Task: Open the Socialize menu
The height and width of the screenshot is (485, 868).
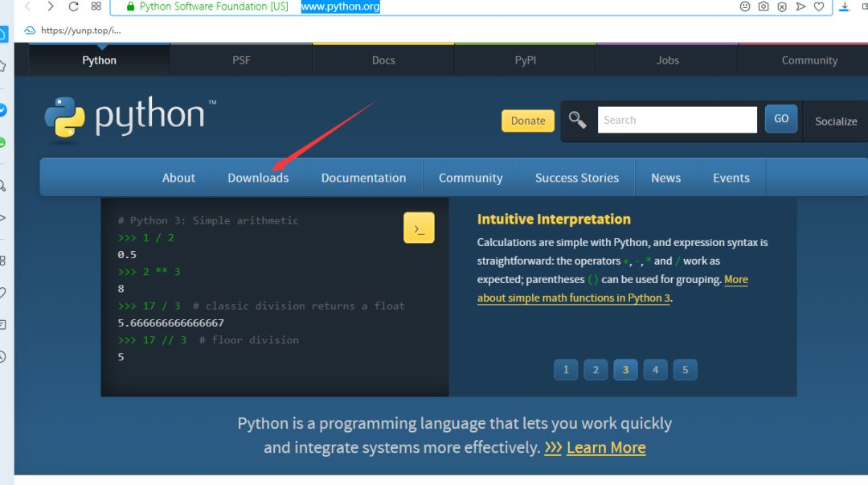Action: coord(836,121)
